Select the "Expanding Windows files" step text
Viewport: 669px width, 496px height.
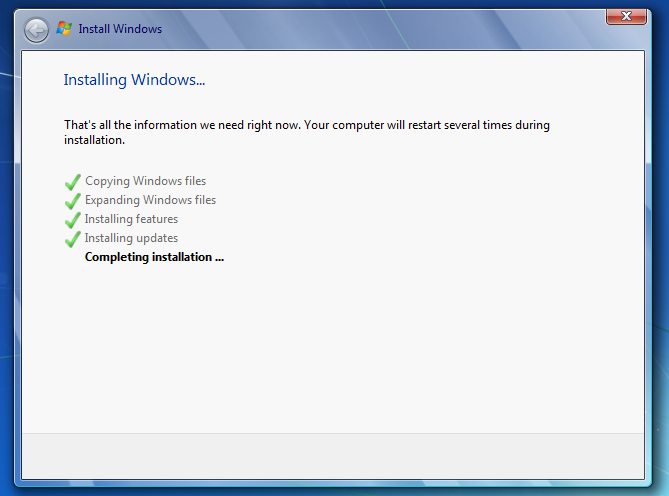pos(151,200)
